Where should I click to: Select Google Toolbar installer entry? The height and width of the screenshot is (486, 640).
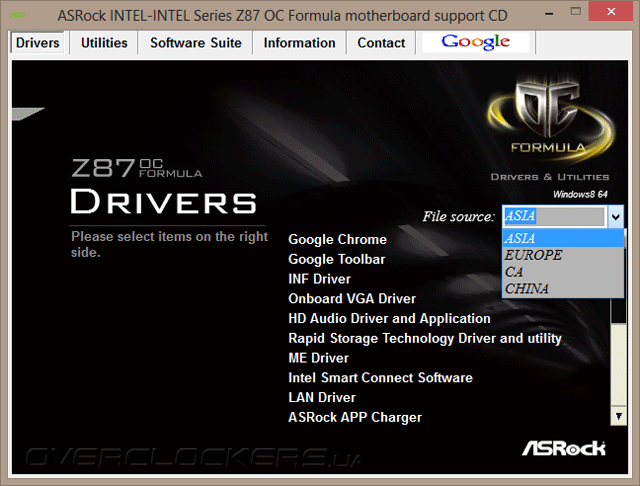(336, 259)
